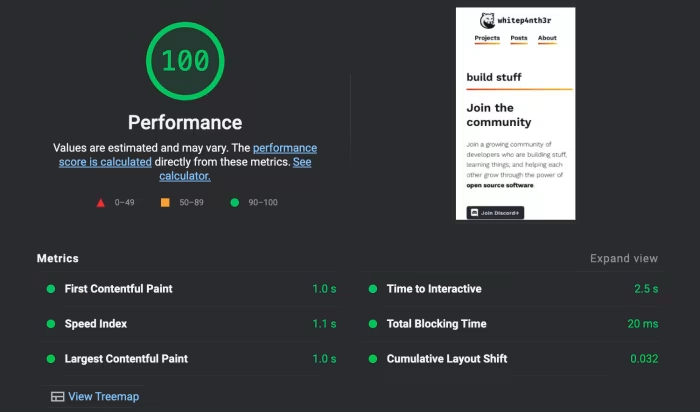700x412 pixels.
Task: Click the 20 ms Total Blocking Time value
Action: pyautogui.click(x=643, y=324)
